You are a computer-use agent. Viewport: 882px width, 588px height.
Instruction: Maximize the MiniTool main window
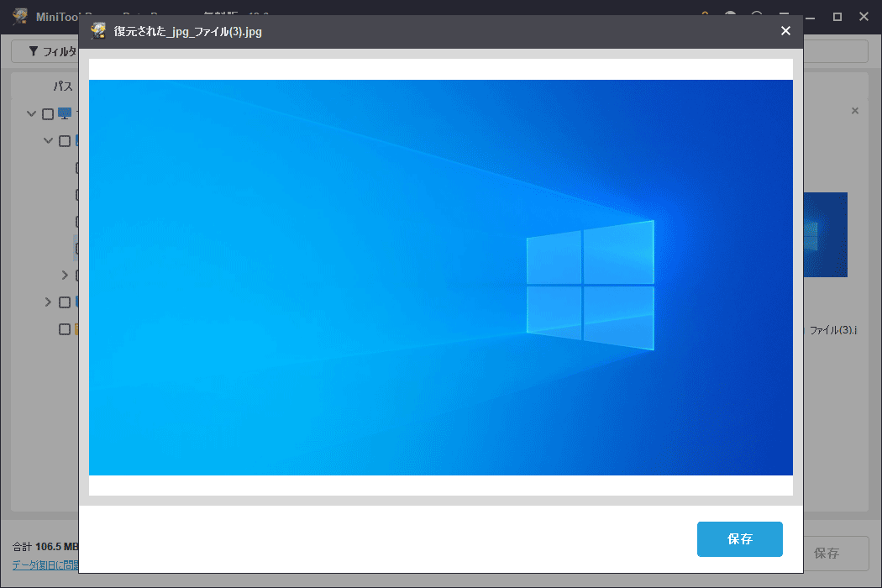point(837,17)
